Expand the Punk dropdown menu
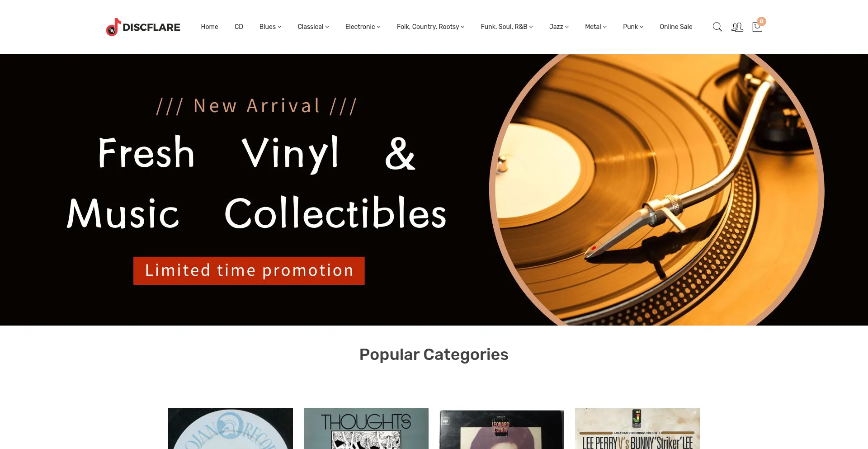The width and height of the screenshot is (868, 449). coord(633,27)
